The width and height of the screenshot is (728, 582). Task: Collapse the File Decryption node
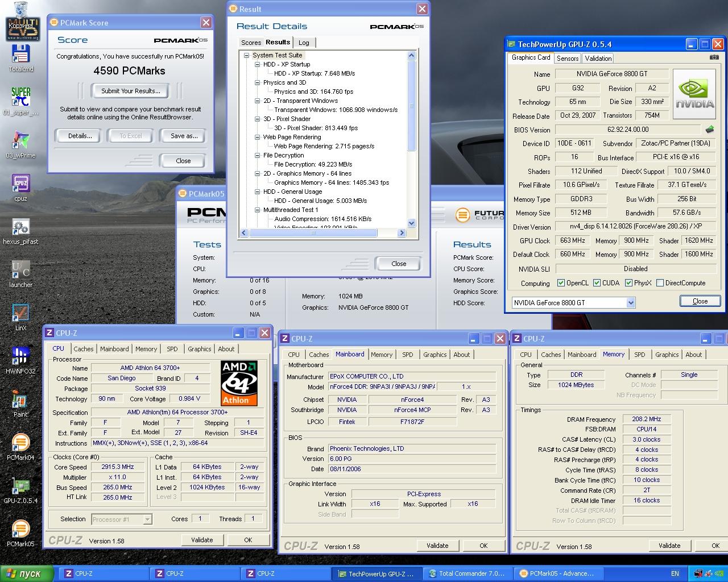tap(258, 155)
